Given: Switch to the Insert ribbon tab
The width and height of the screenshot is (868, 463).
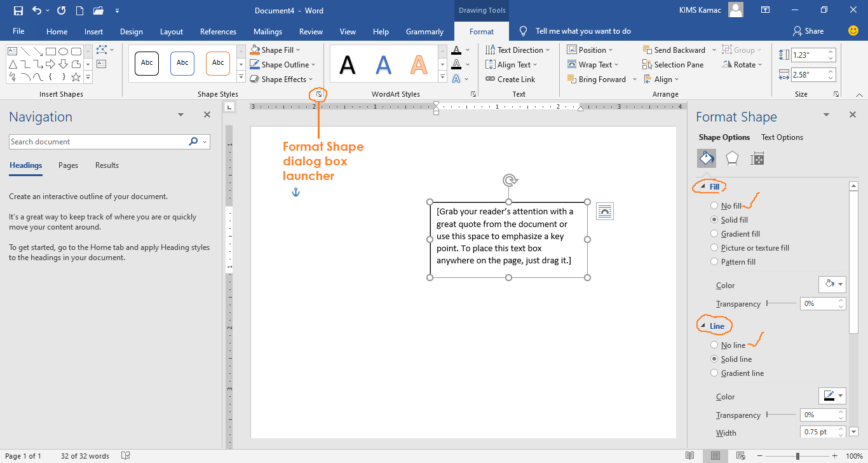Looking at the screenshot, I should 93,32.
